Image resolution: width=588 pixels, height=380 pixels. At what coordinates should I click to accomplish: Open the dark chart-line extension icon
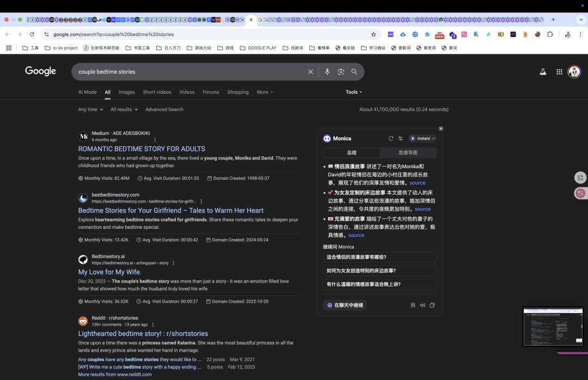click(513, 34)
